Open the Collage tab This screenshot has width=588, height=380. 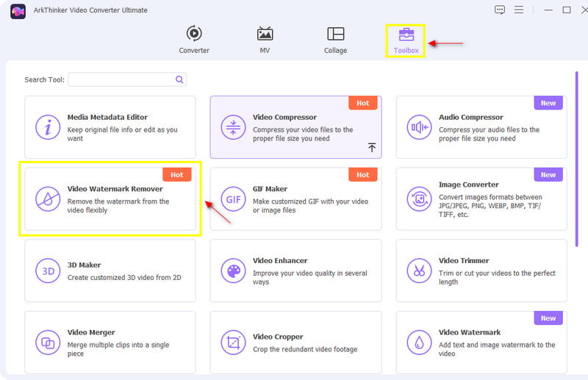coord(335,40)
